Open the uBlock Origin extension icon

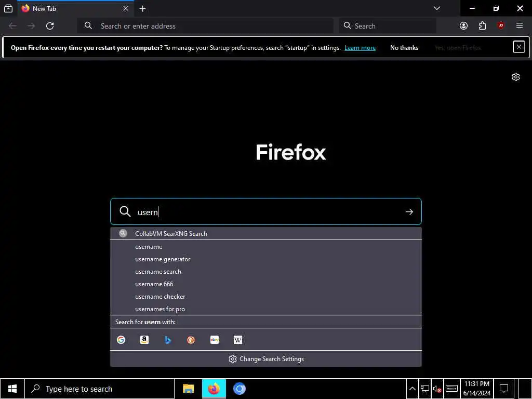(501, 26)
